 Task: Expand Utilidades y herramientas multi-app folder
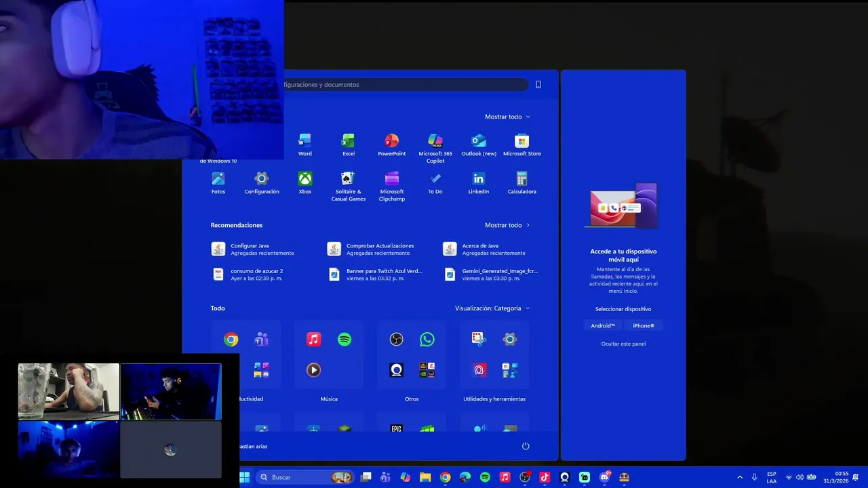510,370
